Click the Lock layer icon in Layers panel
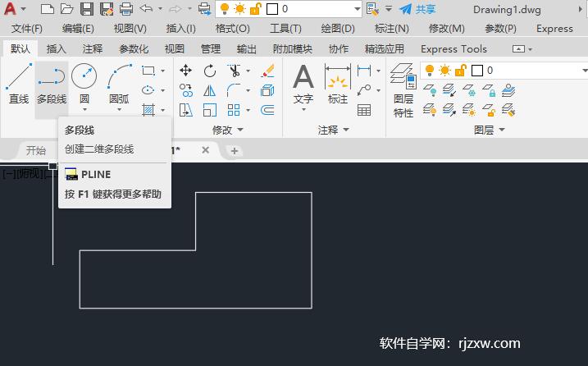The width and height of the screenshot is (588, 366). click(x=489, y=90)
